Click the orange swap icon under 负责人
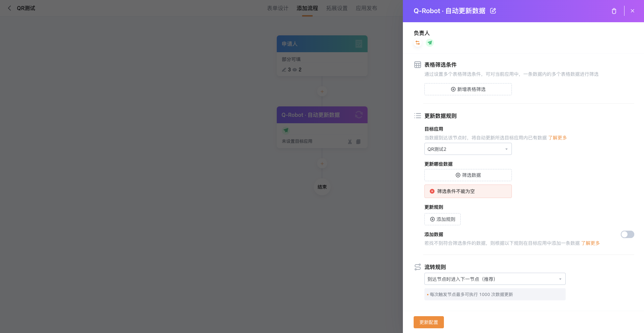The width and height of the screenshot is (644, 333). tap(418, 43)
